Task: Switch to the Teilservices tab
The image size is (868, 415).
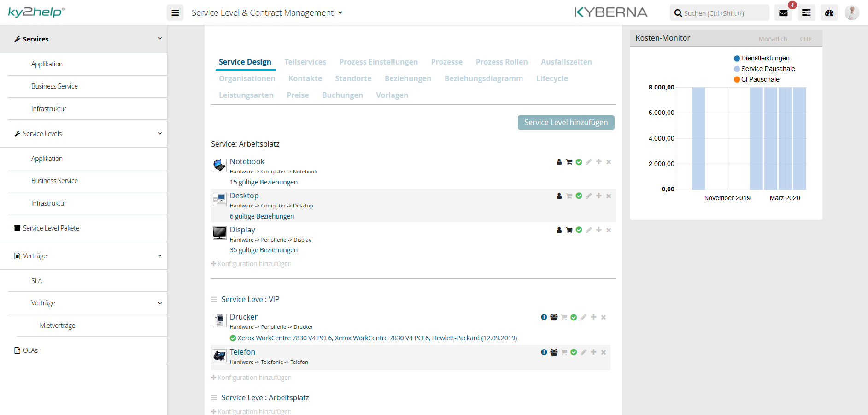Action: click(x=305, y=62)
